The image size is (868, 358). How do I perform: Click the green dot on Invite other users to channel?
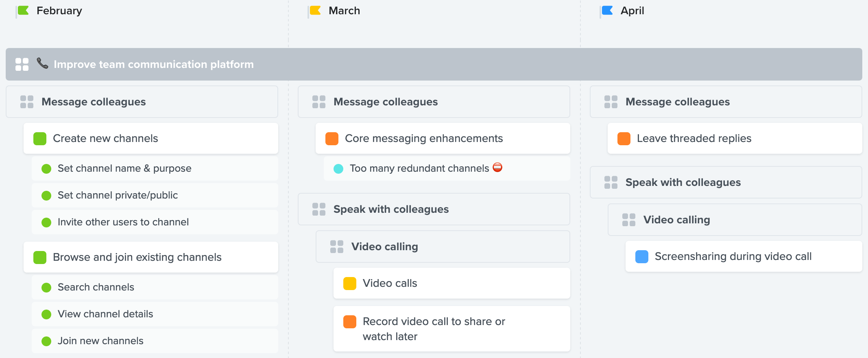pyautogui.click(x=46, y=223)
